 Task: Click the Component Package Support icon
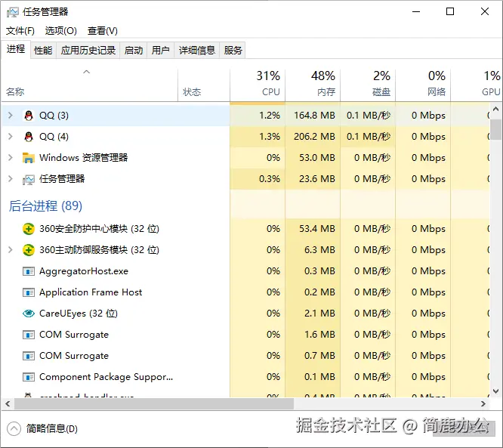point(29,377)
